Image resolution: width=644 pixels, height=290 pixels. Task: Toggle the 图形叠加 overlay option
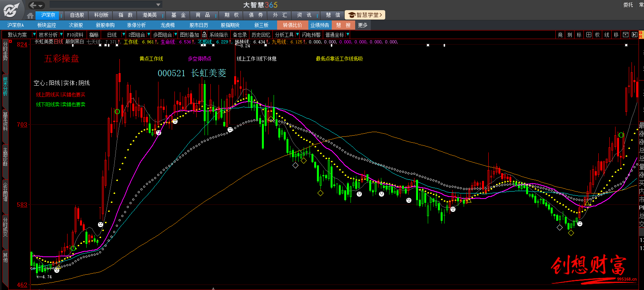(189, 35)
